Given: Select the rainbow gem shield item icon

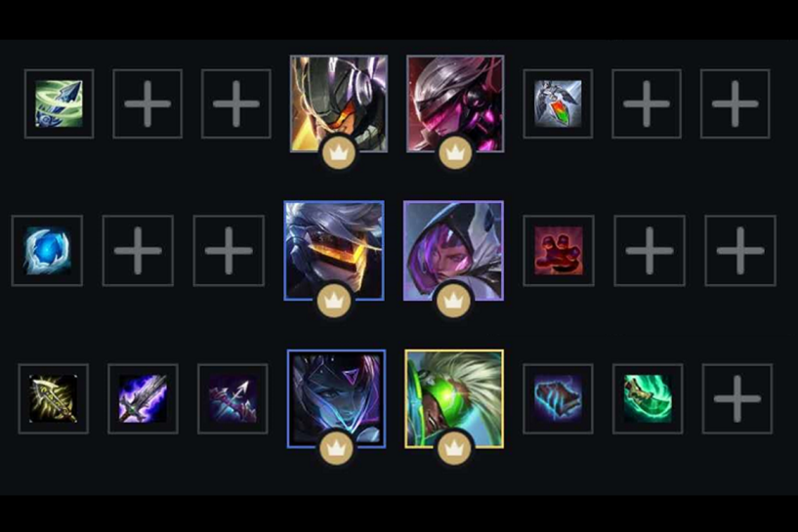Looking at the screenshot, I should point(558,103).
